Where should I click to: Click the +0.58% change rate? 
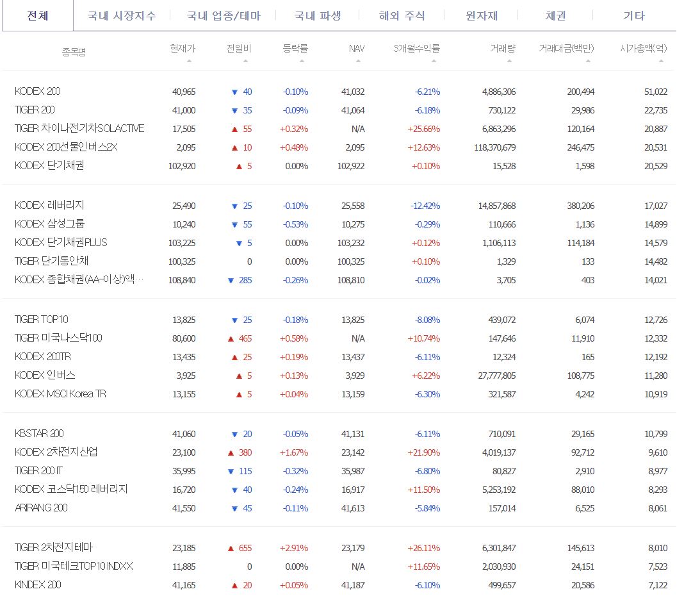(294, 338)
